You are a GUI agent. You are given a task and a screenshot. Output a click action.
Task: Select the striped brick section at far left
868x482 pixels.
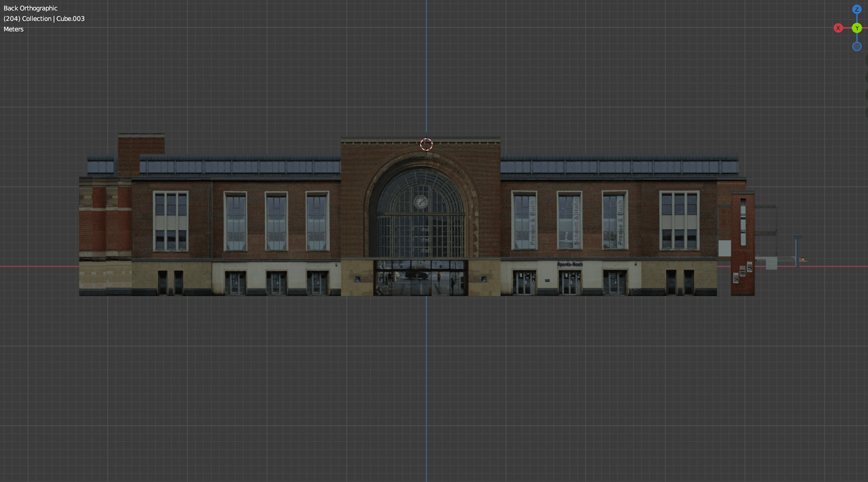105,238
